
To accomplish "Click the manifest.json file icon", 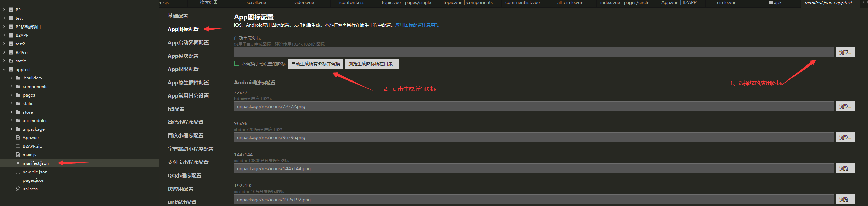I will click(18, 163).
